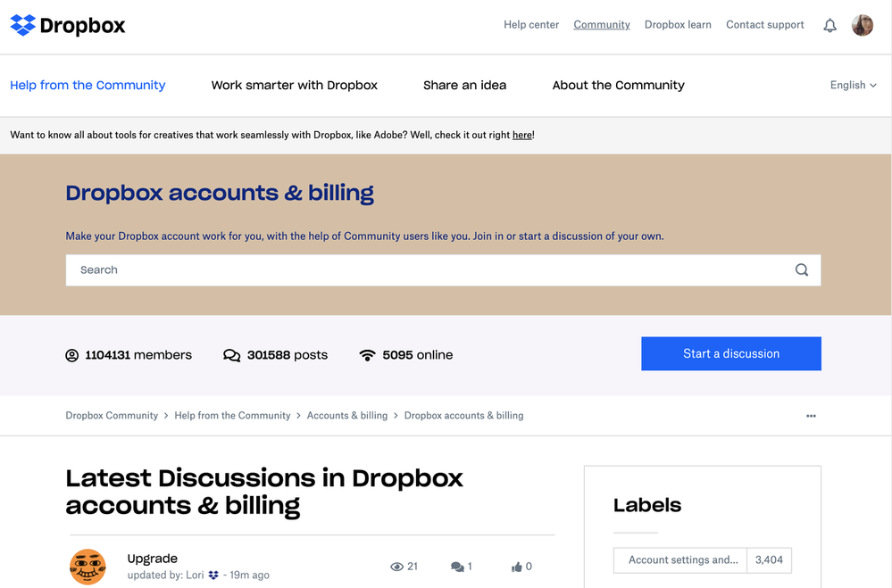Image resolution: width=892 pixels, height=588 pixels.
Task: Select the Account settings and... label
Action: [x=680, y=560]
